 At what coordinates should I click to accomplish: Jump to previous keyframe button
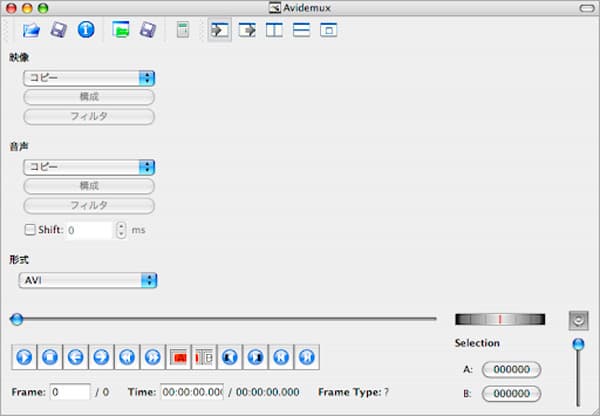tap(127, 357)
